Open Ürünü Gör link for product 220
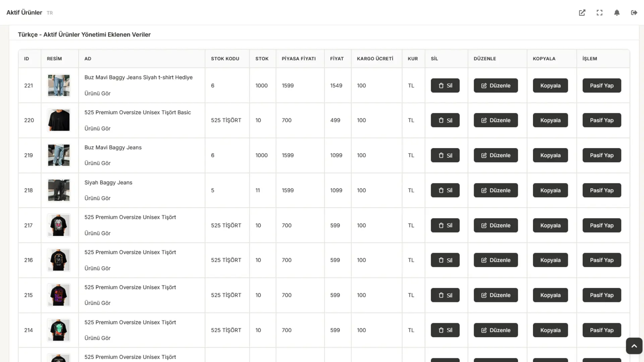 (97, 128)
